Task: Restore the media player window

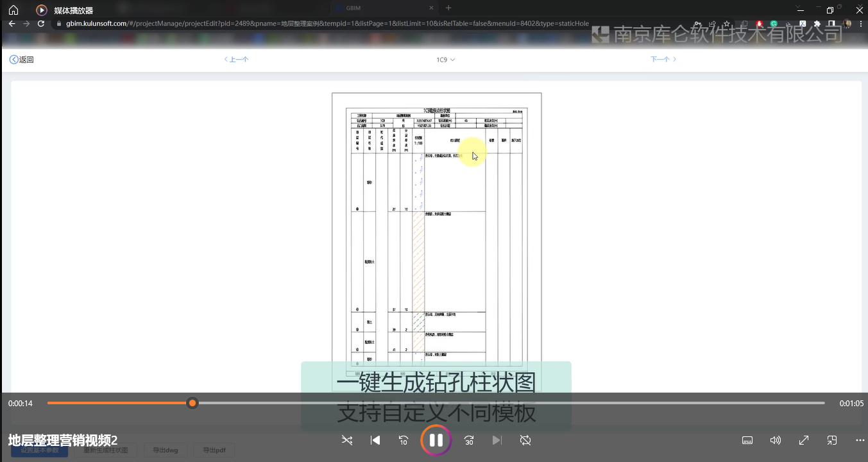Action: click(830, 10)
